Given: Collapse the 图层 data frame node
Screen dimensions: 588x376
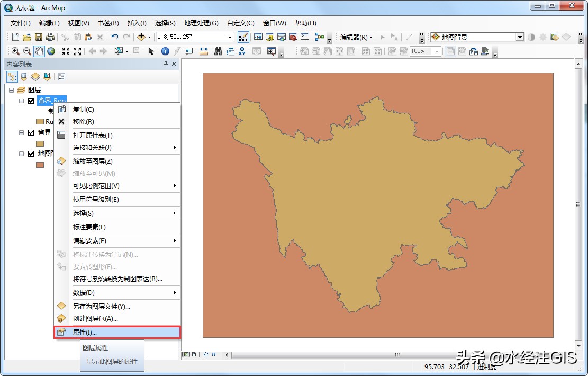Looking at the screenshot, I should click(x=11, y=90).
